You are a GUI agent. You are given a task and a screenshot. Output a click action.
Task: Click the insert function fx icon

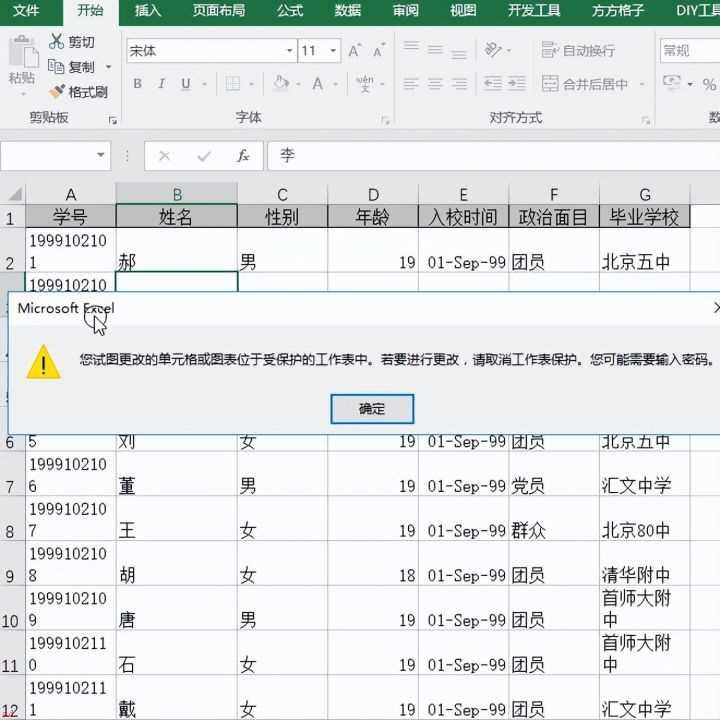[243, 156]
